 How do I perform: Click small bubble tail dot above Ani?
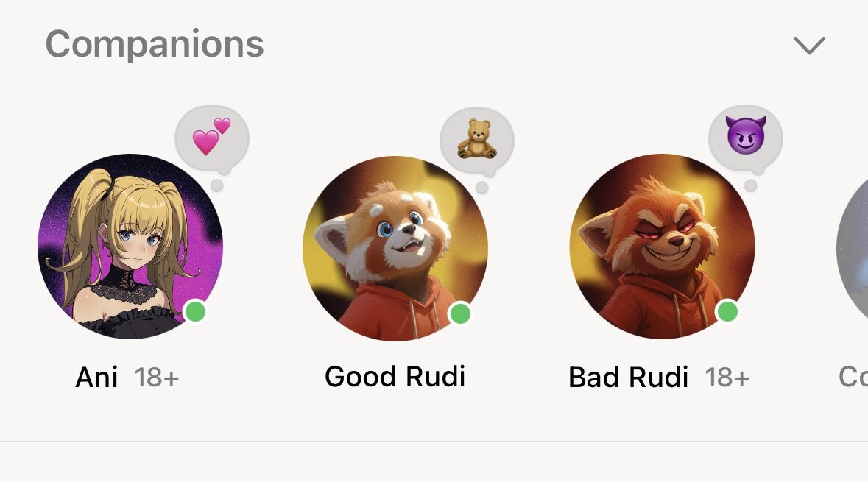(x=217, y=185)
